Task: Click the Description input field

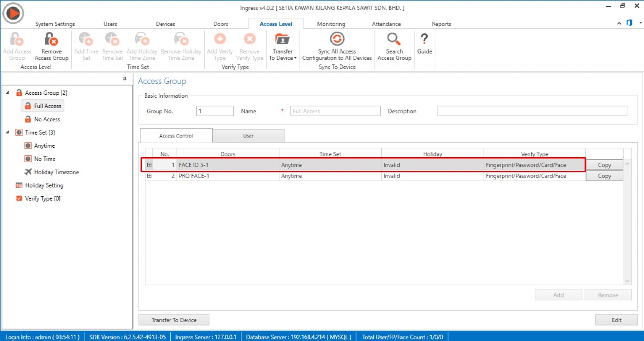Action: (x=532, y=111)
